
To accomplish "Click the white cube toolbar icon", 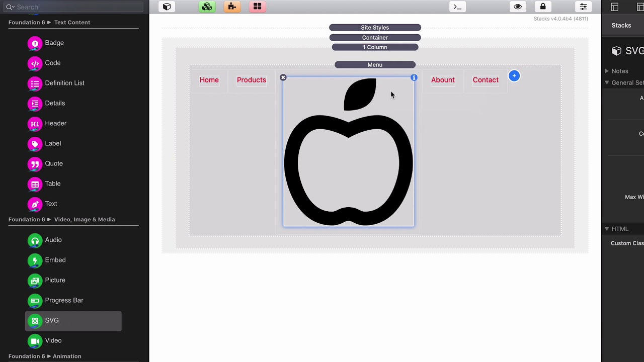I will [x=167, y=7].
